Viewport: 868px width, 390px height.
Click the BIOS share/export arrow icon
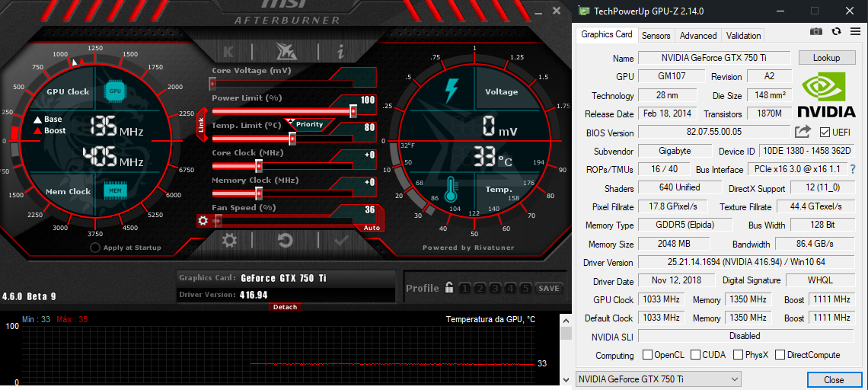[x=803, y=132]
